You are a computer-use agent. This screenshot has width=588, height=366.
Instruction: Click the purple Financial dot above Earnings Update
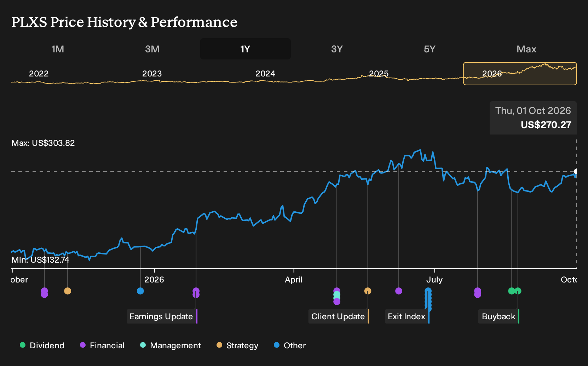pos(196,292)
